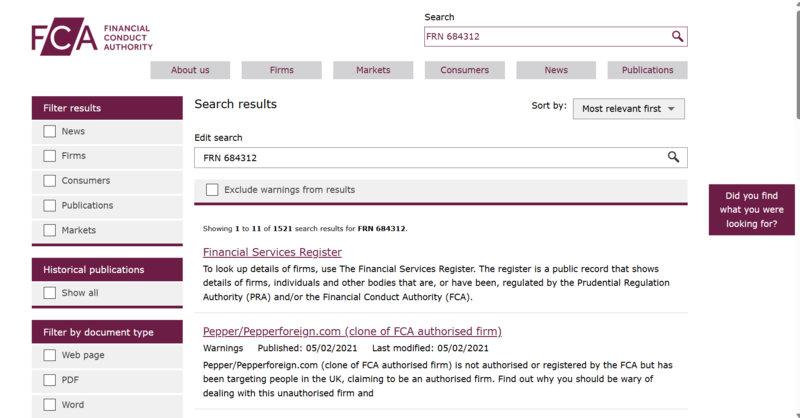Enable Exclude warnings from results
Screen dimensions: 800x418
pos(212,190)
